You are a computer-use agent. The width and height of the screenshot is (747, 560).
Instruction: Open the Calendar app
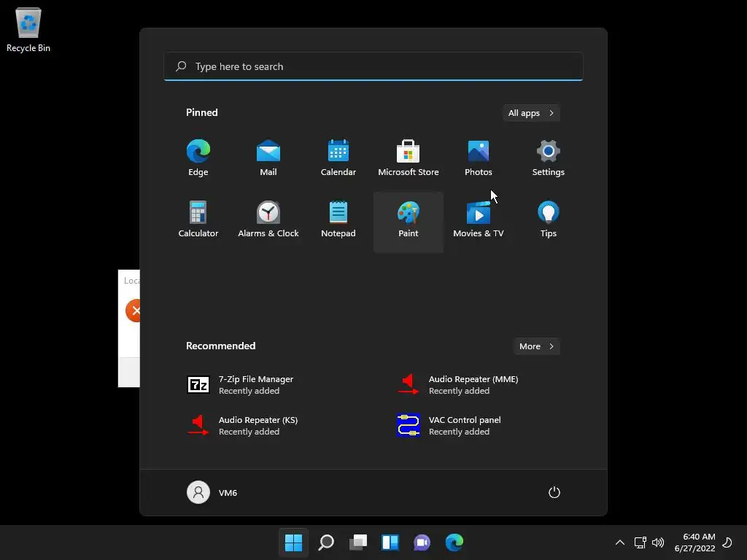(338, 158)
